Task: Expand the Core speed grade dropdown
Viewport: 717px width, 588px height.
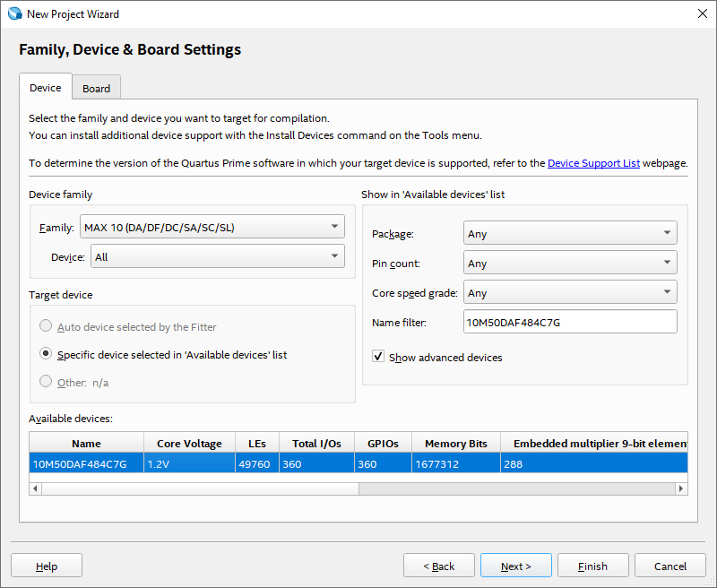Action: 570,293
